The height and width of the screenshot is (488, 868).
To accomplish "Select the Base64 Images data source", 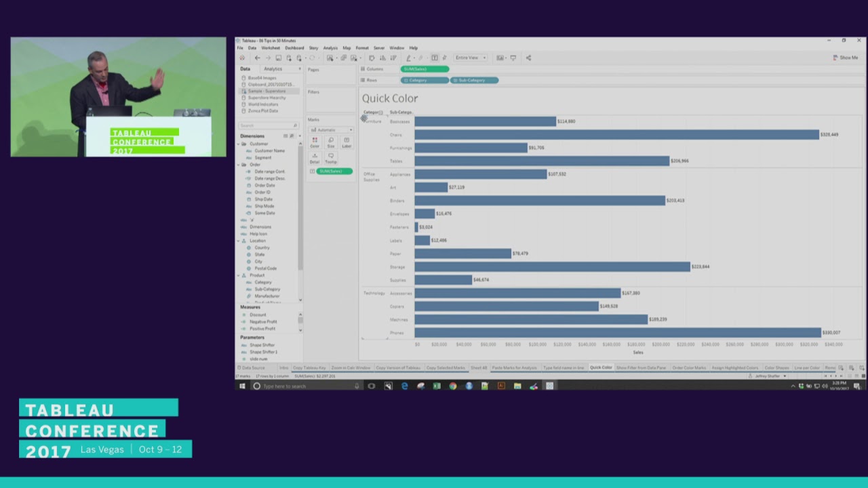I will (x=262, y=78).
